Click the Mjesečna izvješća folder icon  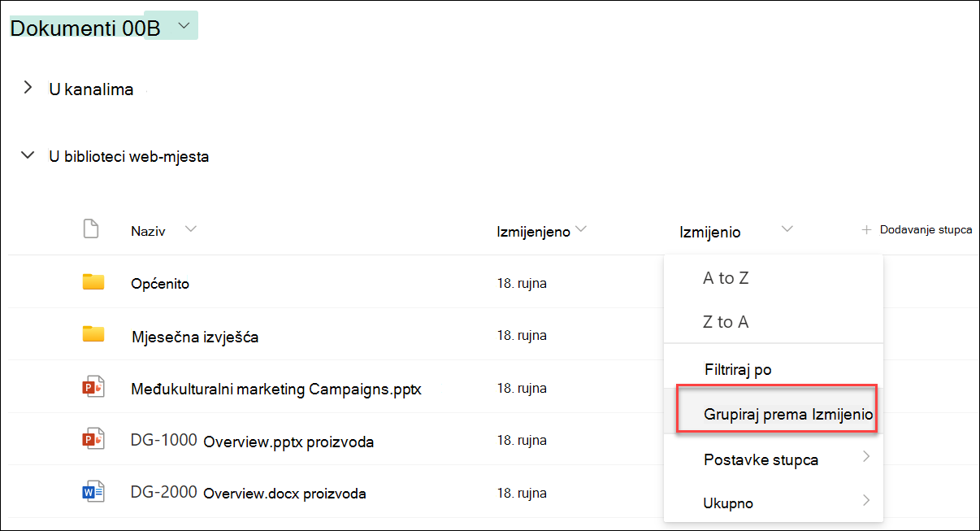point(93,333)
